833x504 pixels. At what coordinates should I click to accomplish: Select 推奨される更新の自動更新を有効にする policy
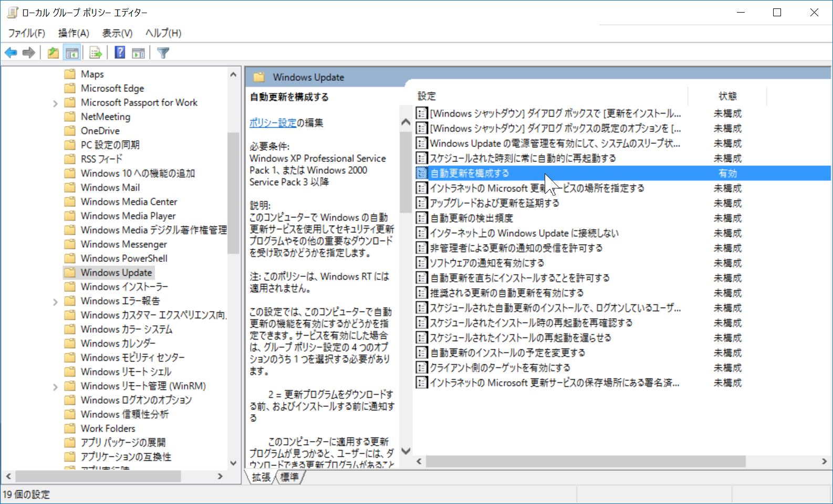(507, 292)
